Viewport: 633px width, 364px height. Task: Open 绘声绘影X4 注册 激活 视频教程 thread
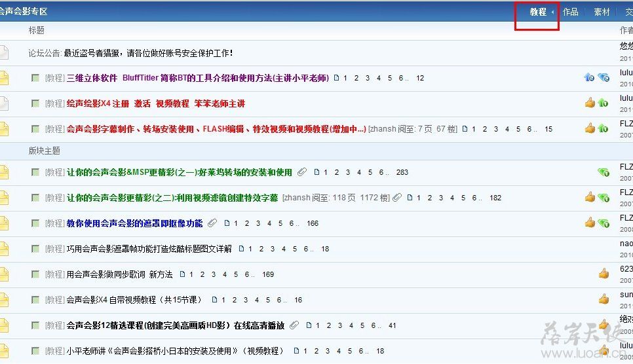click(156, 103)
